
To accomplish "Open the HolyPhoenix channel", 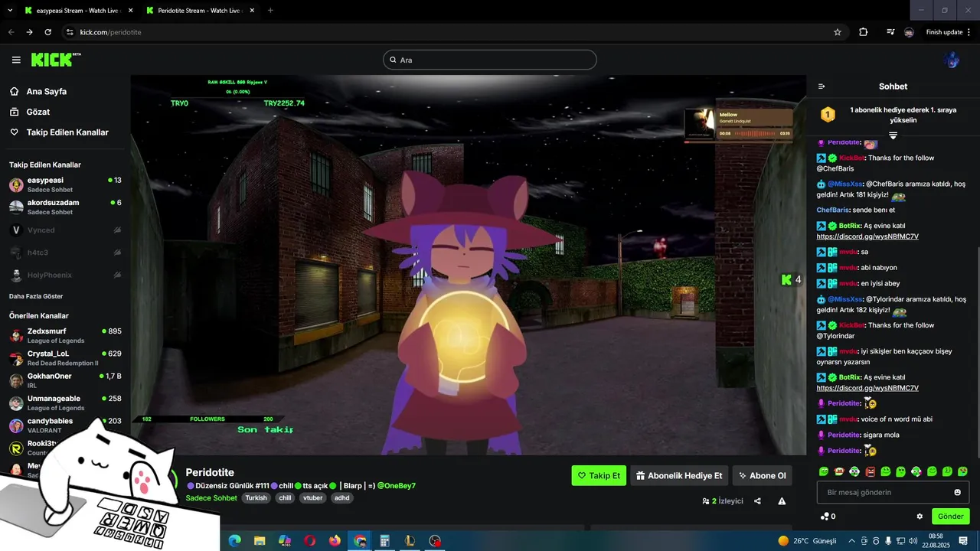I will (x=65, y=275).
